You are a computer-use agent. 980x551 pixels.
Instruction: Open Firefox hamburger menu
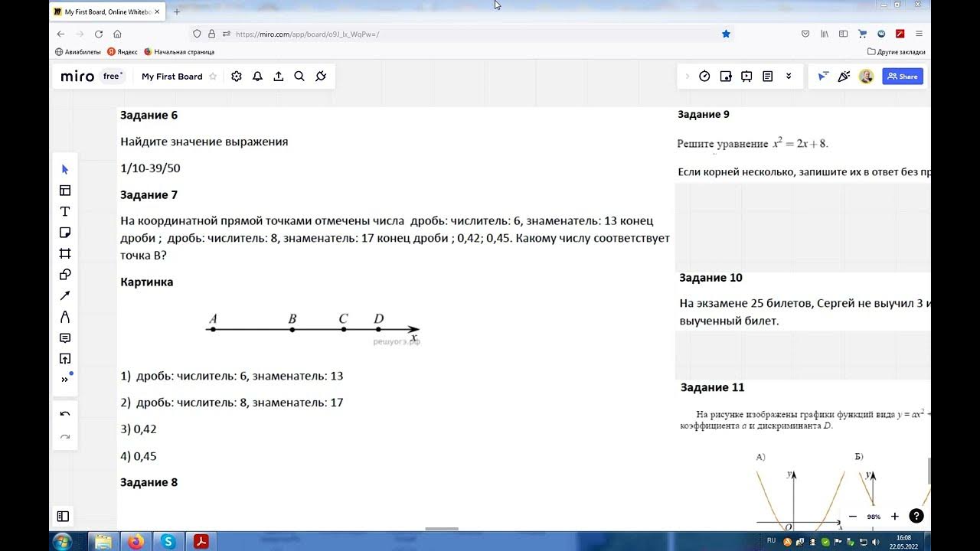click(x=919, y=34)
